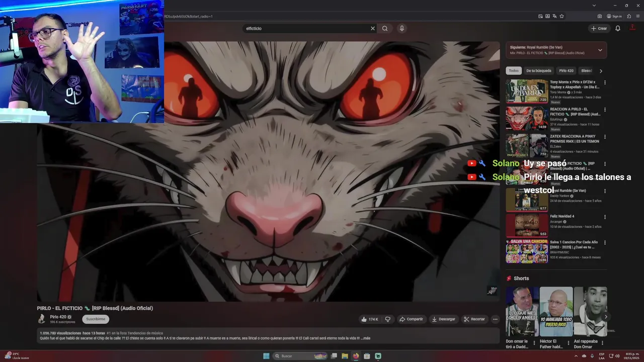Click the ESP LAA language indicator
The image size is (644, 362).
[x=602, y=356]
